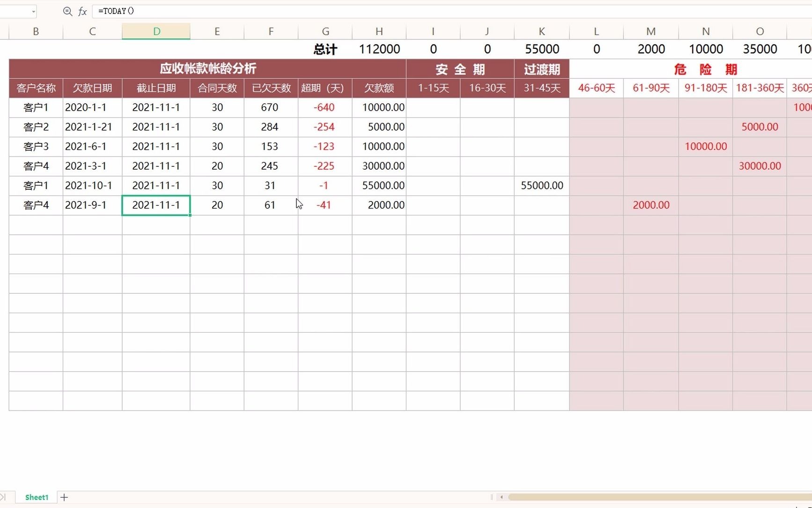
Task: Click the zoom magnifier icon beside formula bar
Action: (67, 11)
